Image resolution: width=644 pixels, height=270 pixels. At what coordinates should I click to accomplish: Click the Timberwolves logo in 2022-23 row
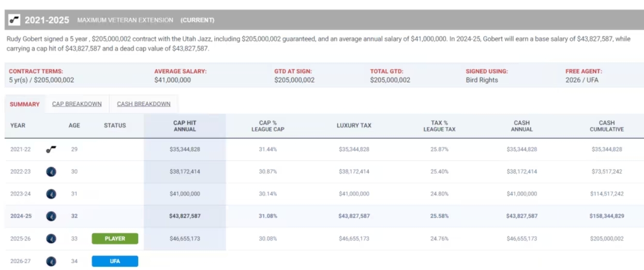point(51,171)
